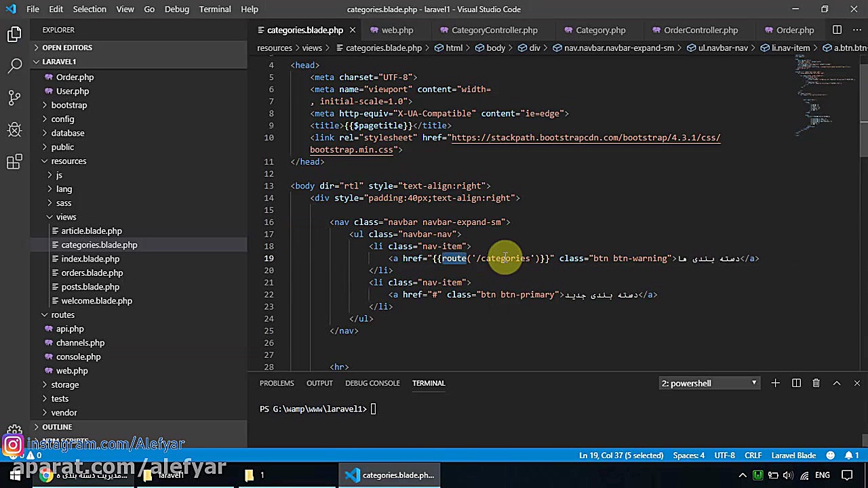The height and width of the screenshot is (488, 868).
Task: Split the editor to the right
Action: click(837, 30)
